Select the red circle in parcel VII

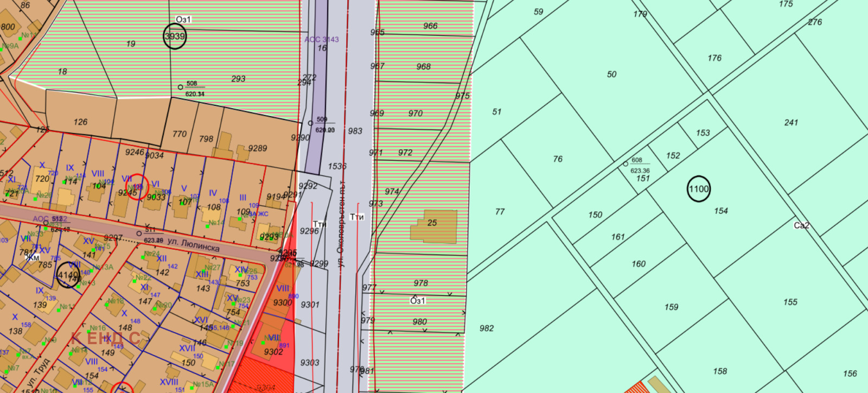pos(137,187)
